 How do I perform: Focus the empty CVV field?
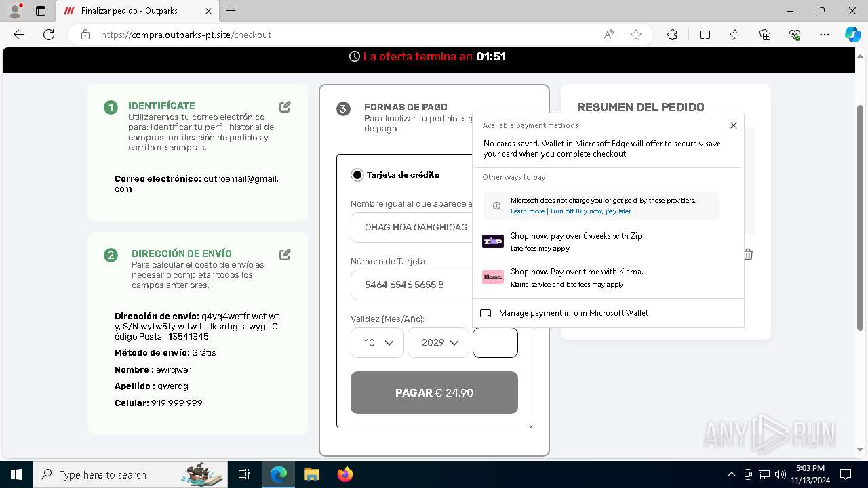click(x=495, y=343)
